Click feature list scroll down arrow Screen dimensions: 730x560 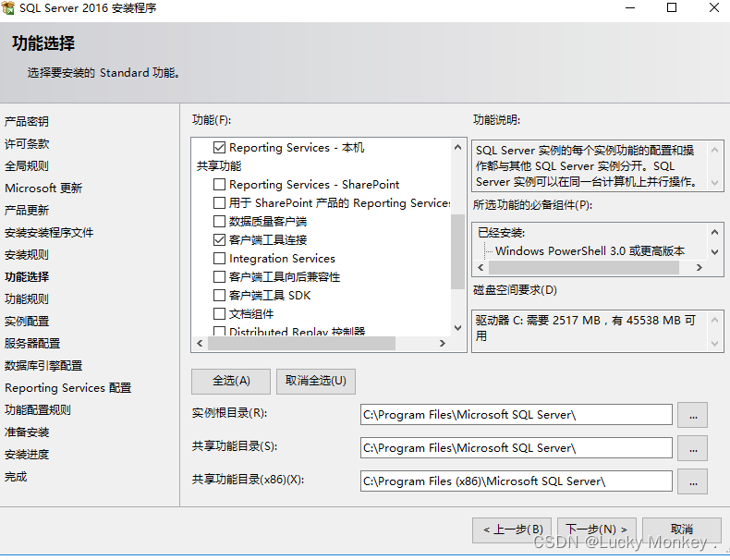[x=457, y=328]
